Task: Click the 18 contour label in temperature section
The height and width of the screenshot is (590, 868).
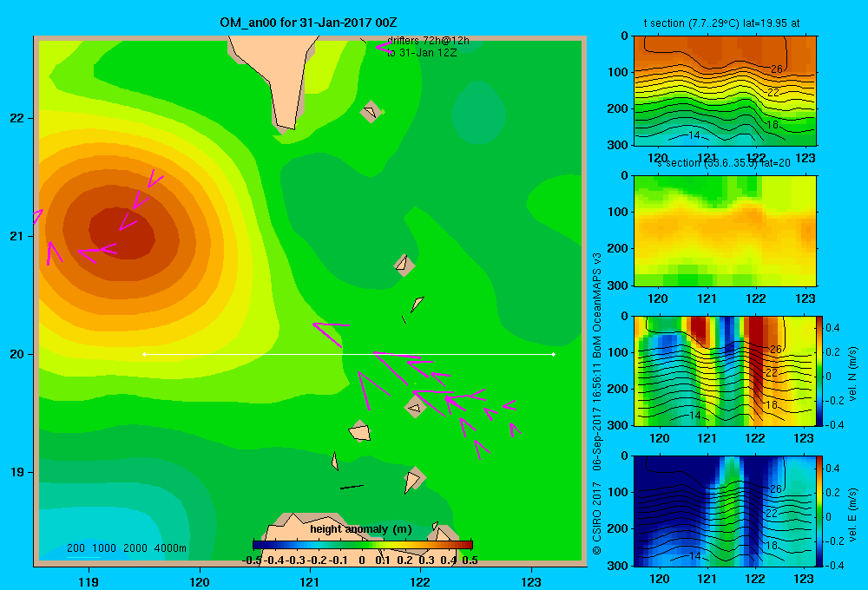Action: (x=773, y=125)
